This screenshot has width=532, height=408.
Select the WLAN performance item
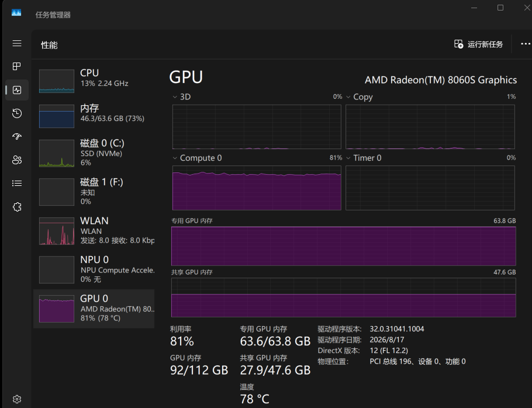coord(94,231)
